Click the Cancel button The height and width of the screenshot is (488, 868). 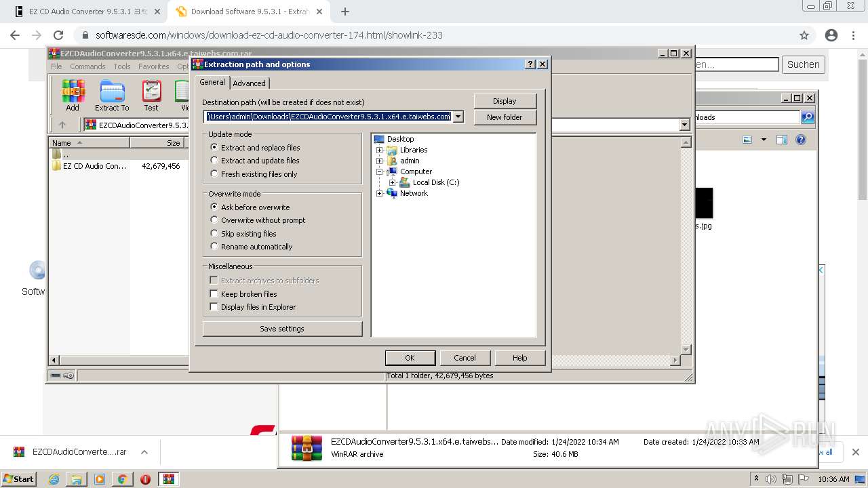point(465,358)
